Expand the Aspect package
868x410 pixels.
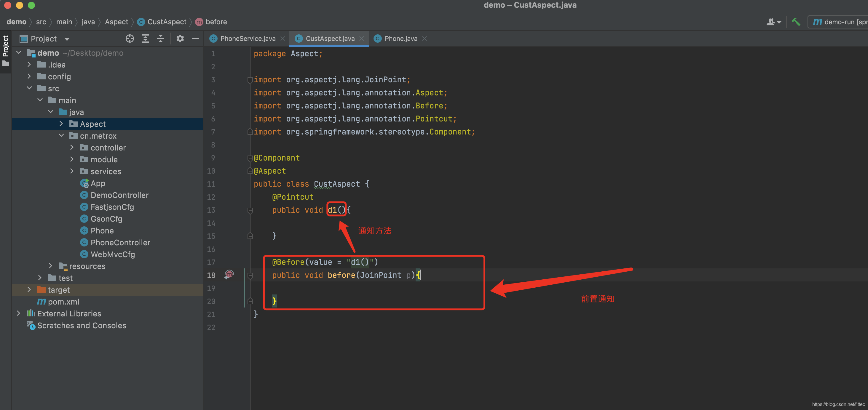coord(61,124)
